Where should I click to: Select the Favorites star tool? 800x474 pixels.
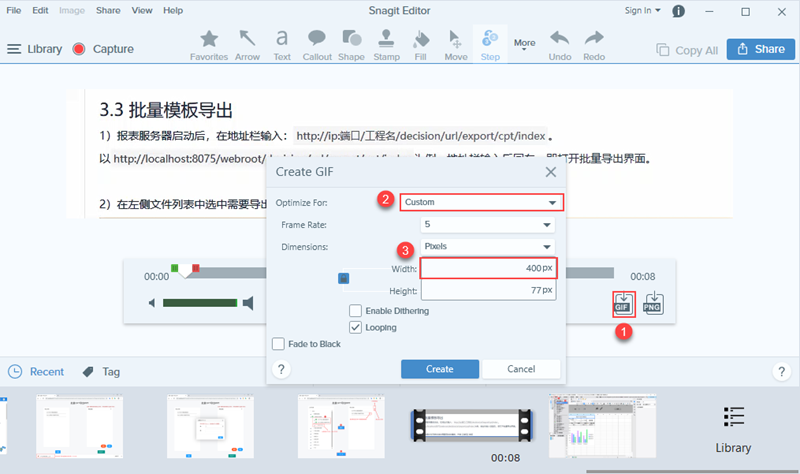click(x=209, y=45)
